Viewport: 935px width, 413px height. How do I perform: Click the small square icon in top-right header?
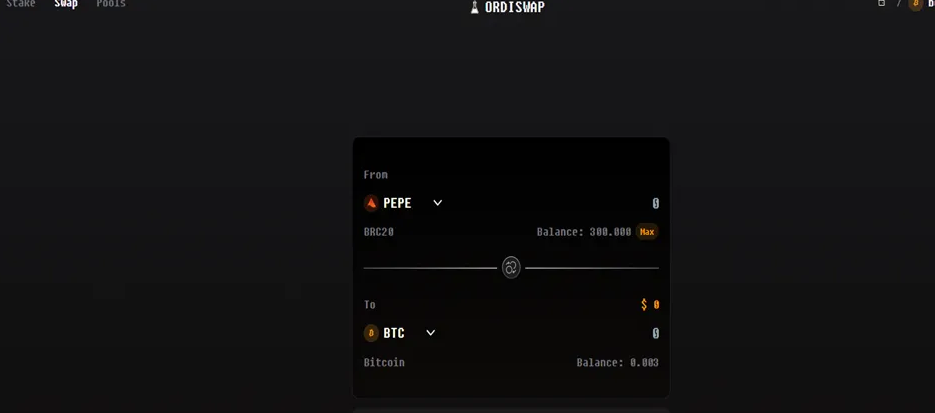(x=881, y=4)
